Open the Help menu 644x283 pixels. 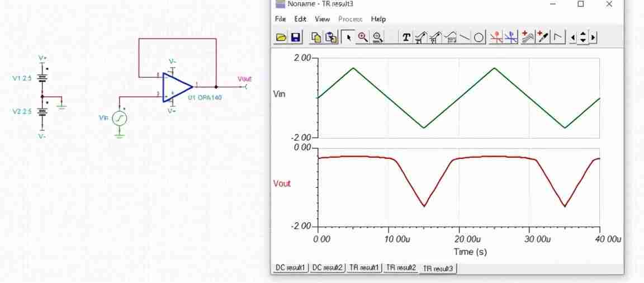(x=378, y=19)
